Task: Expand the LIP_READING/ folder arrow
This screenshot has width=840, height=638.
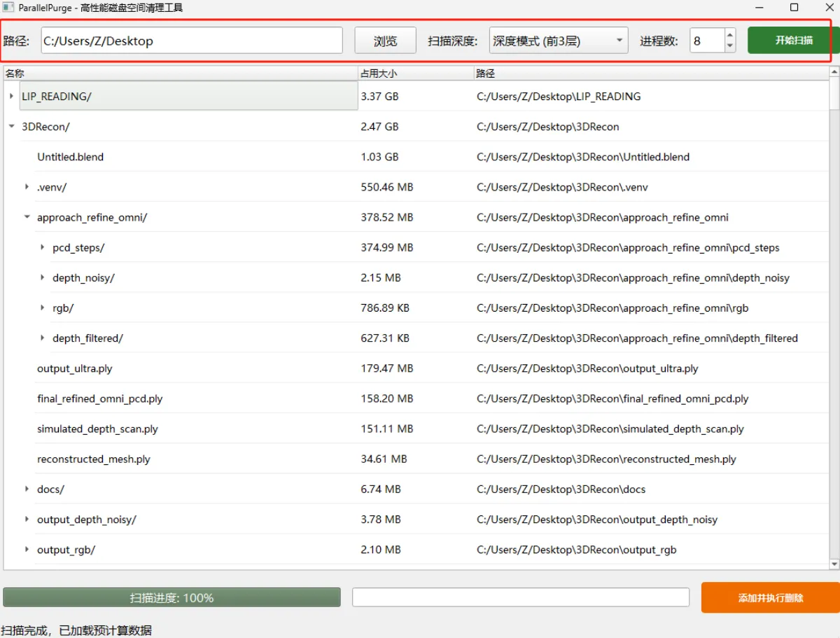Action: click(11, 97)
